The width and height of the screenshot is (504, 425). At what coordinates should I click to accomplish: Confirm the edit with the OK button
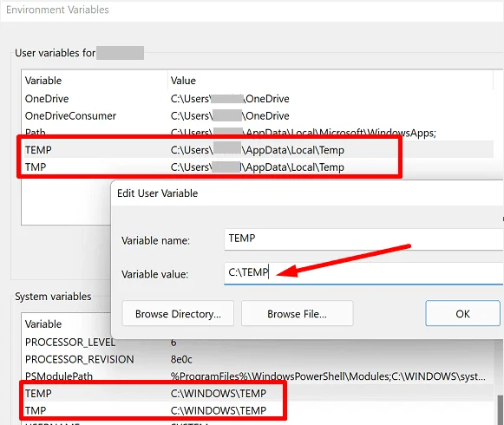[462, 313]
